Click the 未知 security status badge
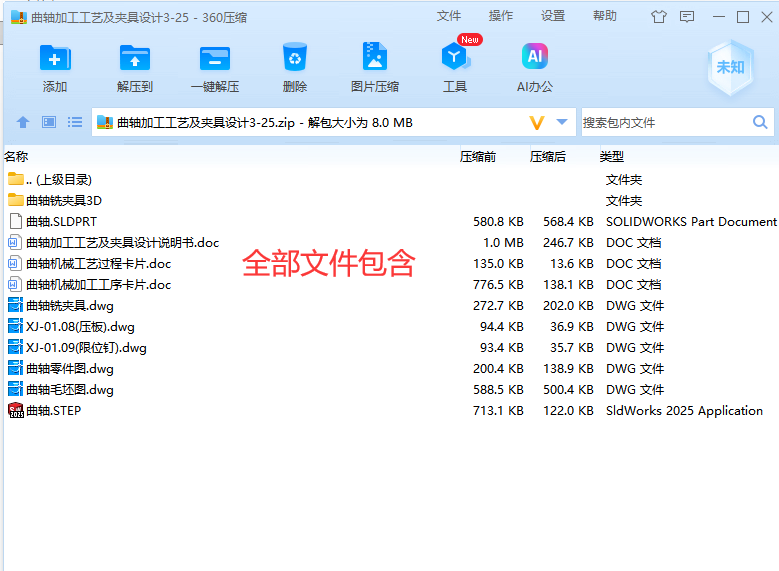 pos(730,68)
